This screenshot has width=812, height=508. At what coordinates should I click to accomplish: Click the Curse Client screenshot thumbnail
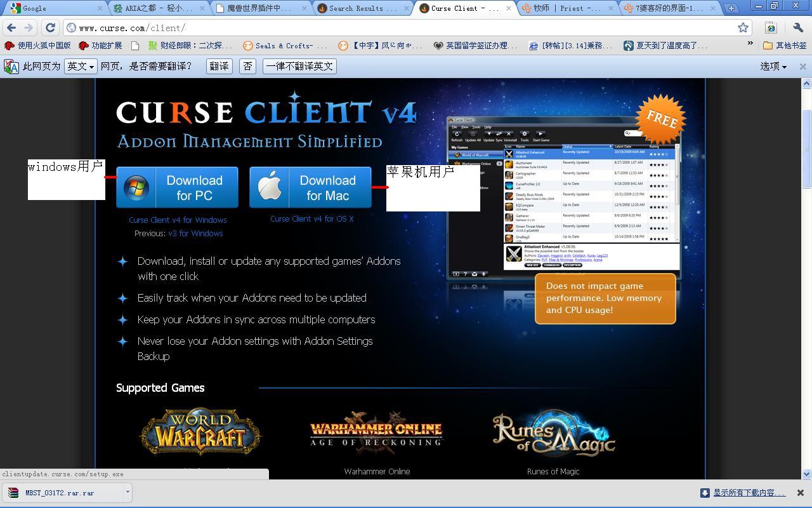pyautogui.click(x=563, y=197)
